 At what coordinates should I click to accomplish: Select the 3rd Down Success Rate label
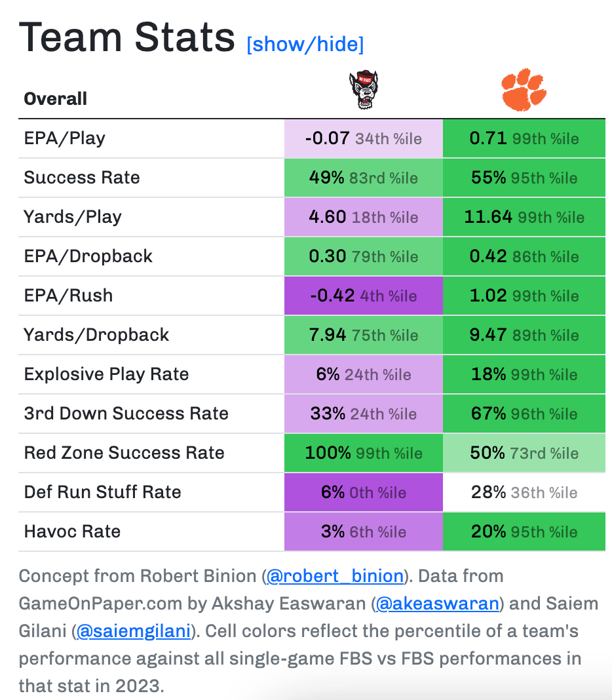click(126, 414)
